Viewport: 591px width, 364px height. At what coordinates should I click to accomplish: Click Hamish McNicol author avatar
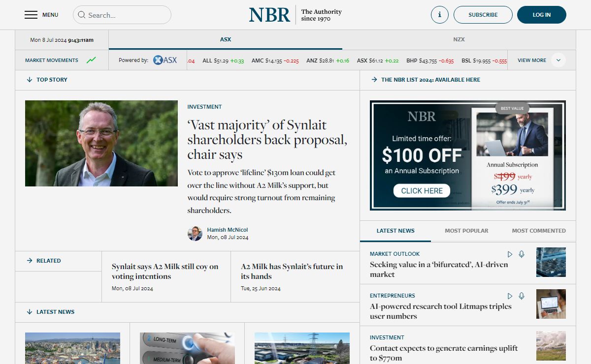pyautogui.click(x=195, y=233)
